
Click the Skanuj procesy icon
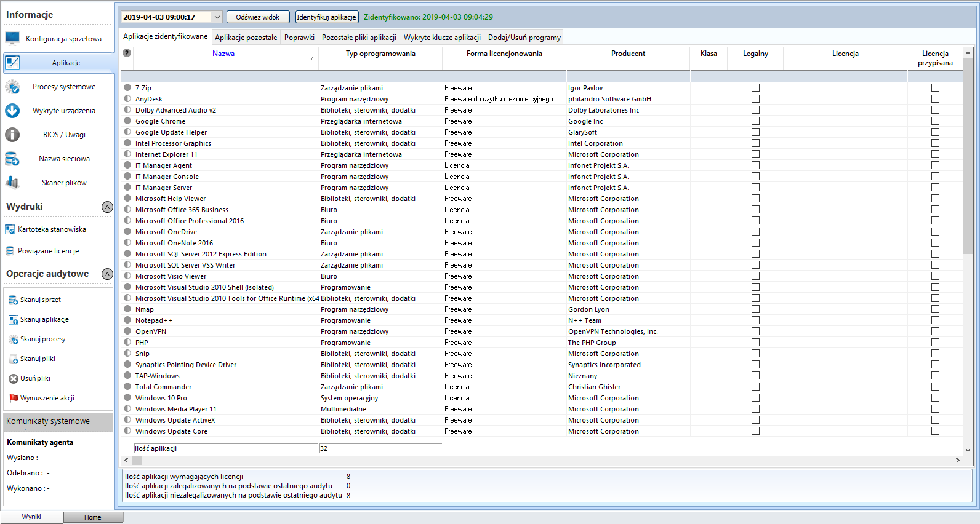pyautogui.click(x=14, y=339)
